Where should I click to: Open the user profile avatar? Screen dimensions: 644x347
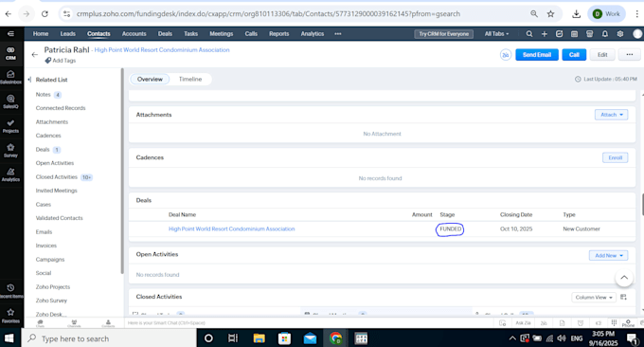(x=637, y=34)
